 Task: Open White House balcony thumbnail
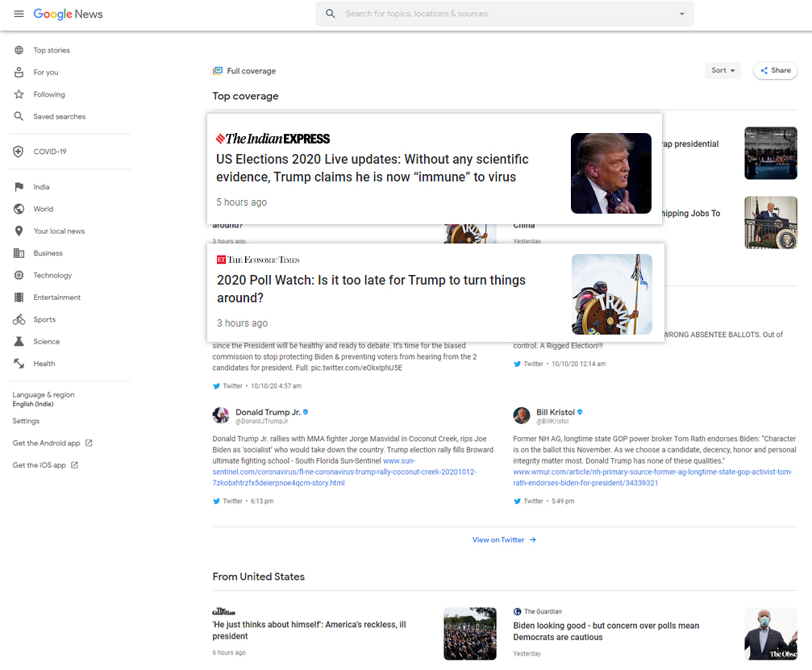(771, 223)
